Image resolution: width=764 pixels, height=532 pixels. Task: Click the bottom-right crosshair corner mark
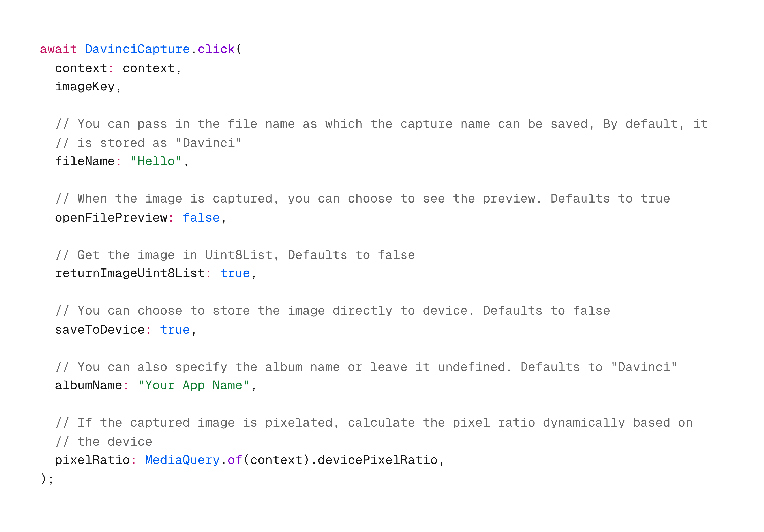click(737, 505)
